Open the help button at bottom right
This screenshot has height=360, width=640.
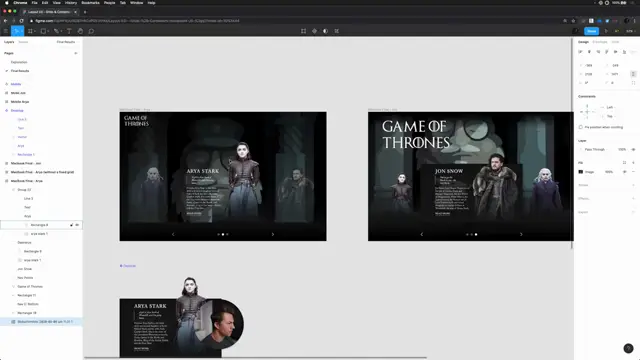(x=628, y=348)
